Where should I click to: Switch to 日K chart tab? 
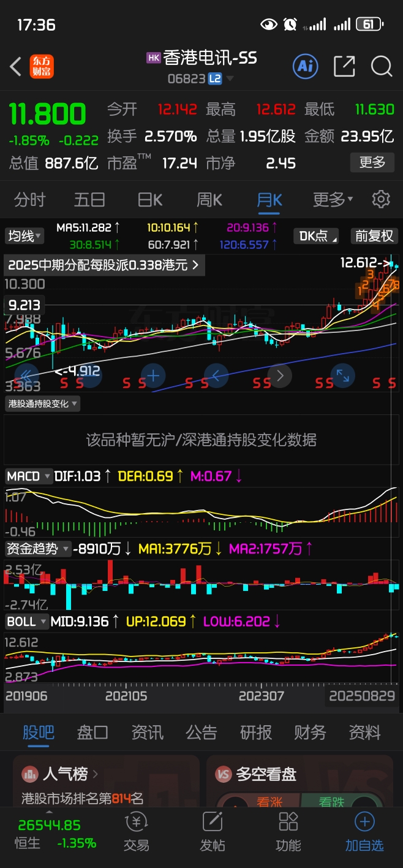click(x=149, y=199)
